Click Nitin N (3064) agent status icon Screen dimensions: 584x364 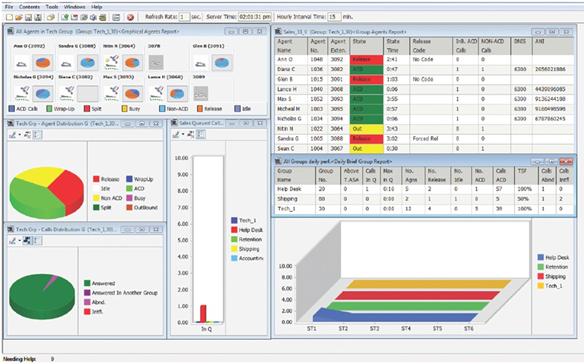111,62
